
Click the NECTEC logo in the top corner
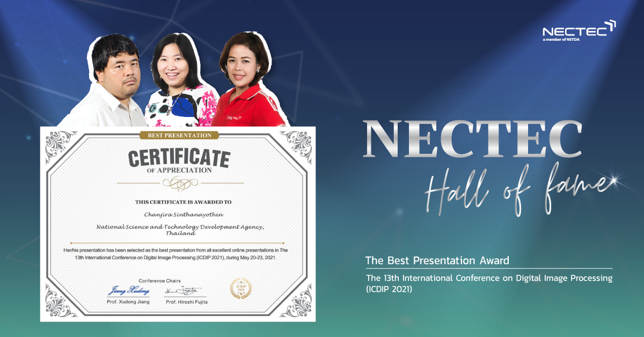[x=579, y=31]
